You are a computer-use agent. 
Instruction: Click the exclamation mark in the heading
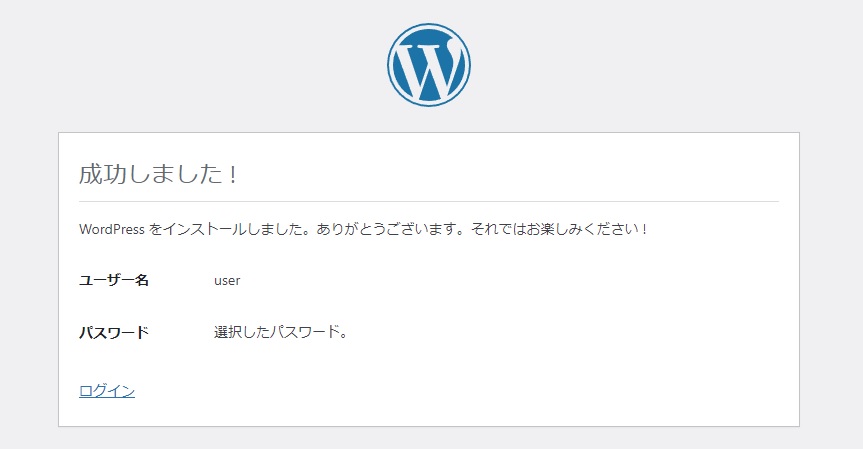[232, 174]
